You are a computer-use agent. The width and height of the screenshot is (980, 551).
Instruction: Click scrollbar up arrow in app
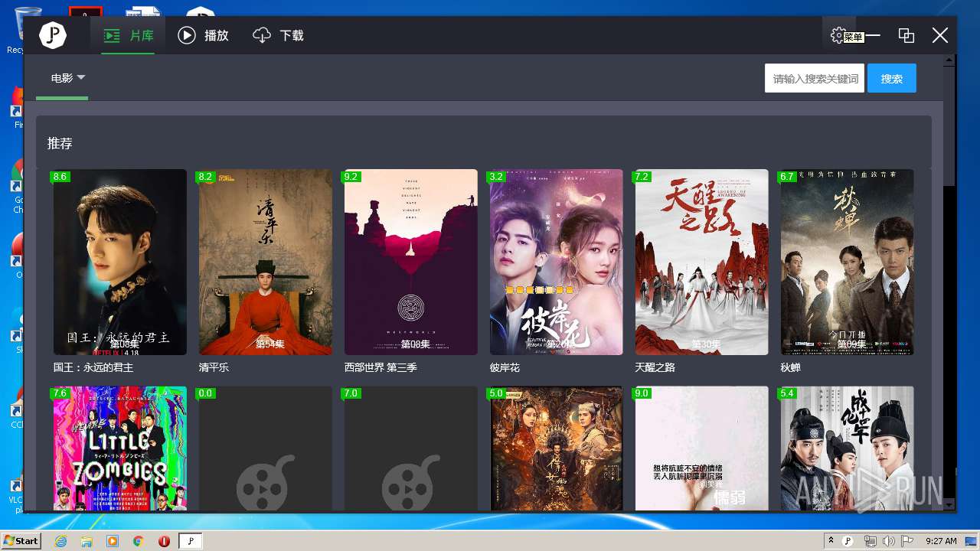pyautogui.click(x=949, y=60)
